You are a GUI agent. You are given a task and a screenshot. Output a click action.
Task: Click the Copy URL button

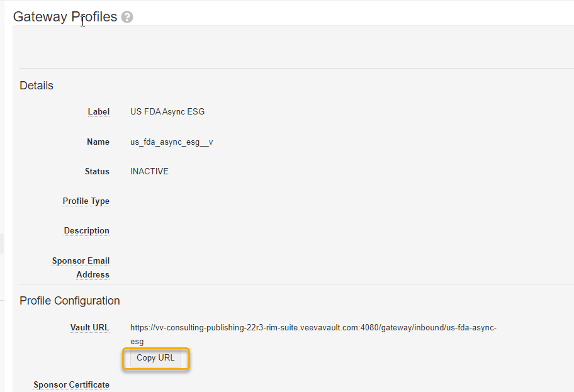pos(155,358)
